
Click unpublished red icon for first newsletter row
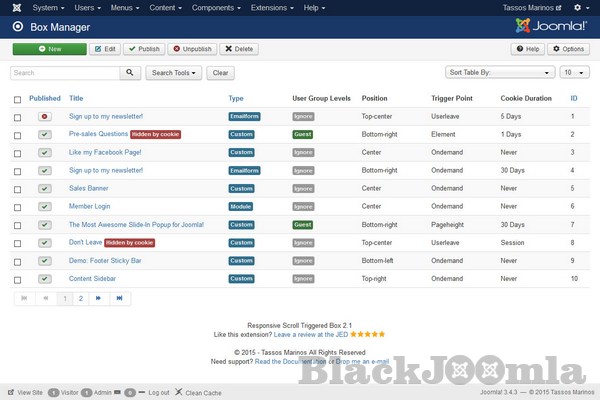pyautogui.click(x=45, y=116)
